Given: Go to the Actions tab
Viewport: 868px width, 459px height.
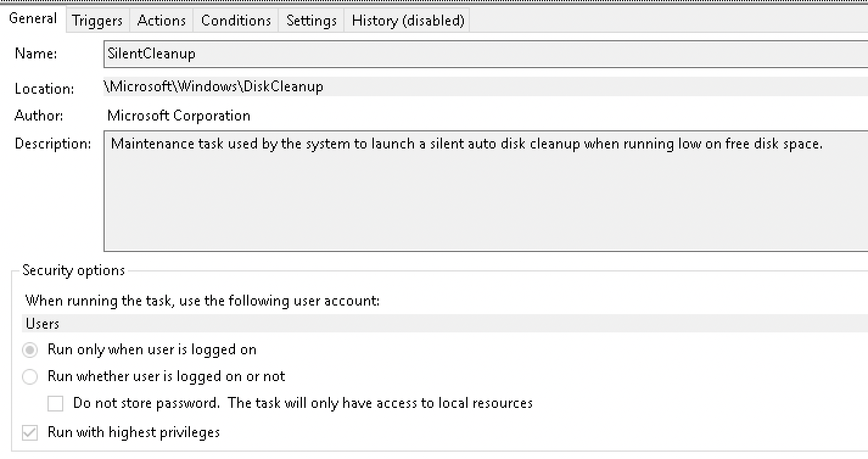Looking at the screenshot, I should pos(161,21).
